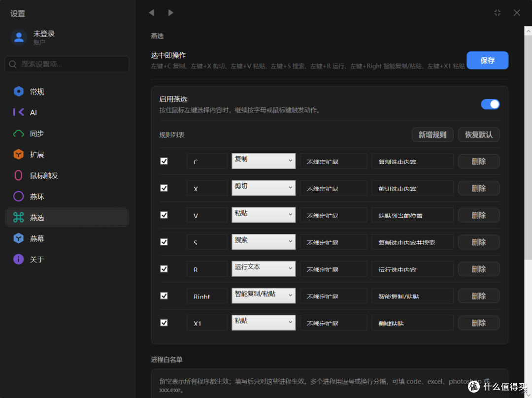This screenshot has width=532, height=398.
Task: Click 不绑定扩展 field in R row
Action: pyautogui.click(x=333, y=269)
